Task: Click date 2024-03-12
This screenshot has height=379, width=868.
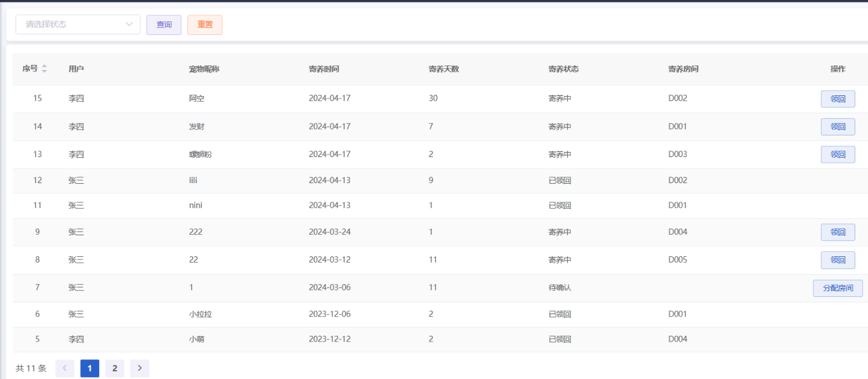Action: tap(330, 259)
